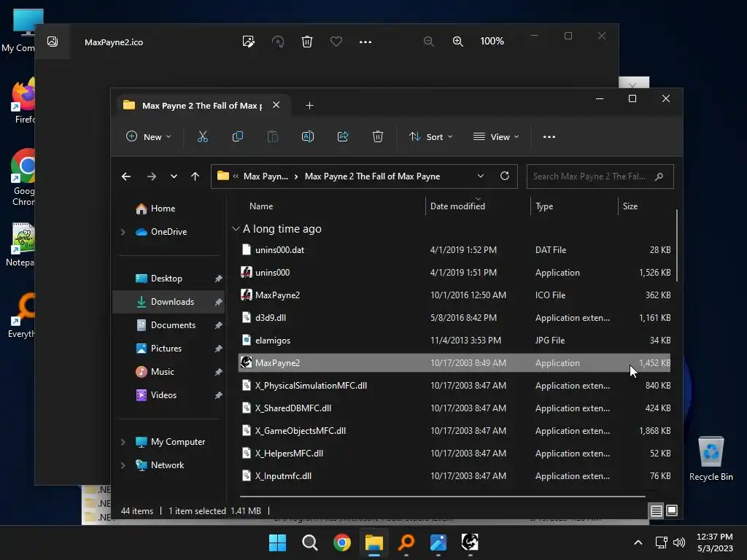
Task: Delete the image using Photos trash icon
Action: click(x=307, y=42)
